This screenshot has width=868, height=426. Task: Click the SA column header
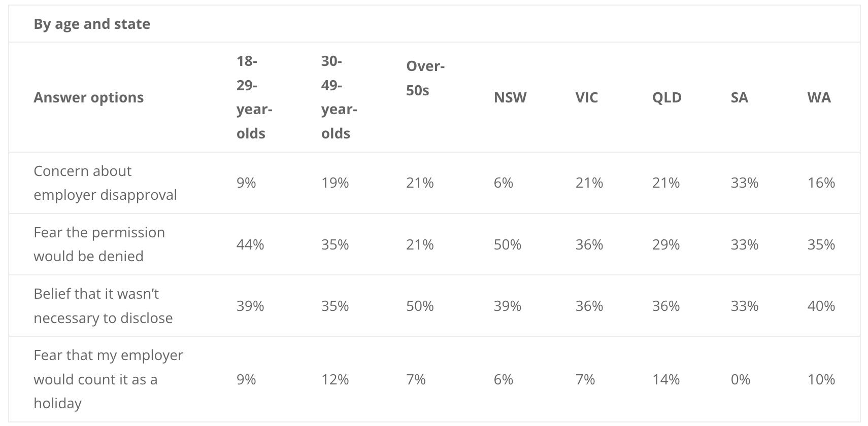tap(740, 97)
